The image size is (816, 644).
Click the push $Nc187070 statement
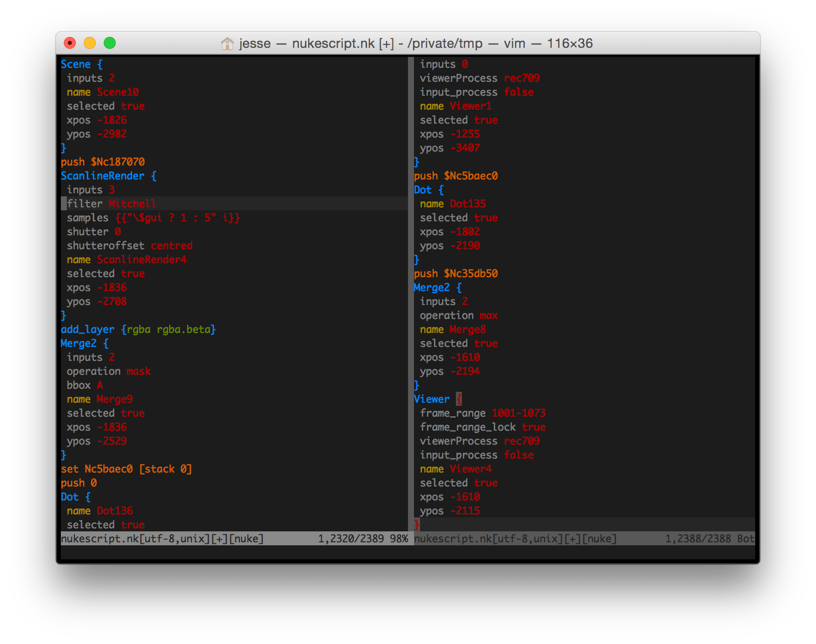[102, 161]
